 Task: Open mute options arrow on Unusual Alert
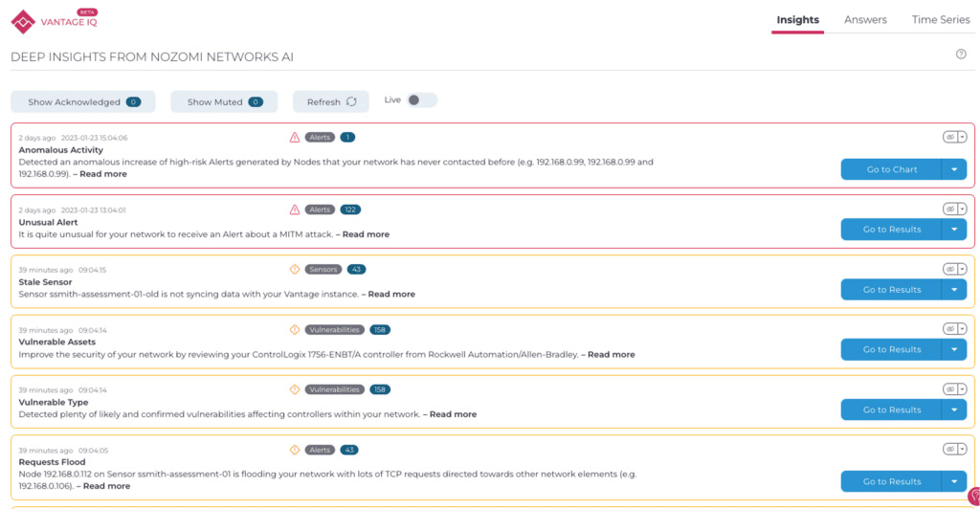(963, 209)
